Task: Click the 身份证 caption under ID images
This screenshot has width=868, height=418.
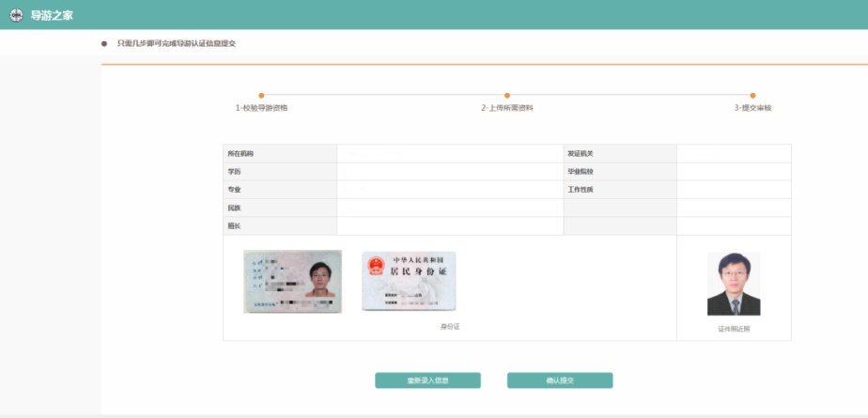Action: pos(450,327)
